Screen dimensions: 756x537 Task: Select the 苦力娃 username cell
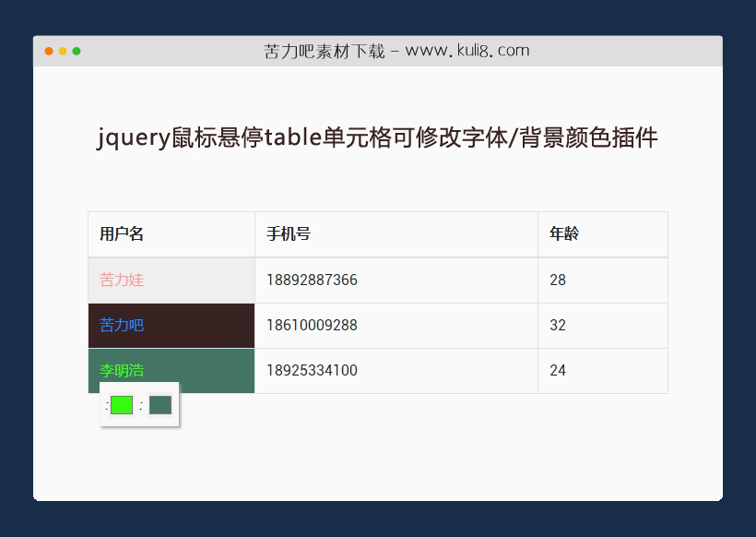click(x=121, y=280)
